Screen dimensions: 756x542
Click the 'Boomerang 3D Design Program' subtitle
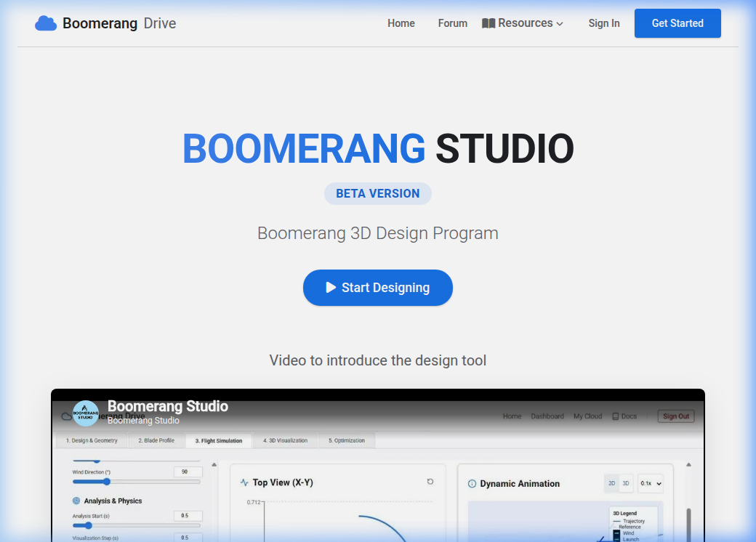[378, 233]
